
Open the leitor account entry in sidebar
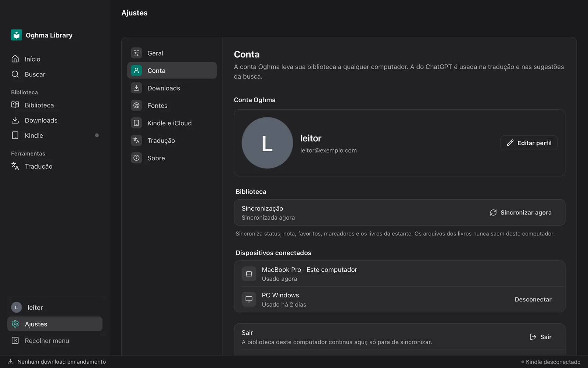pos(55,307)
